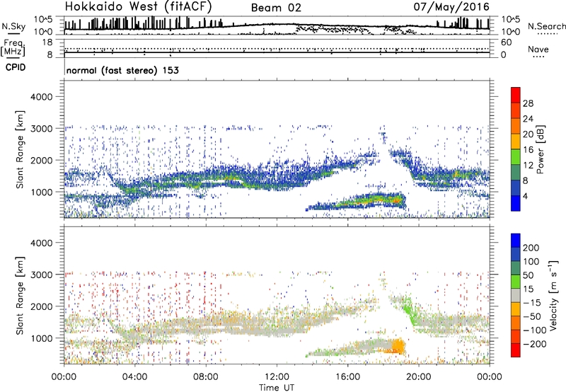Click the 'Beam 02' label
This screenshot has width=566, height=392.
point(276,8)
